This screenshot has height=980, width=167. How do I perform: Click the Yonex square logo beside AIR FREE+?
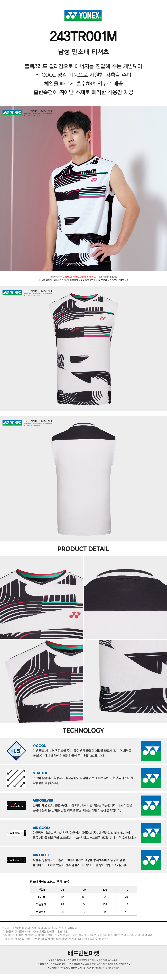tap(151, 860)
